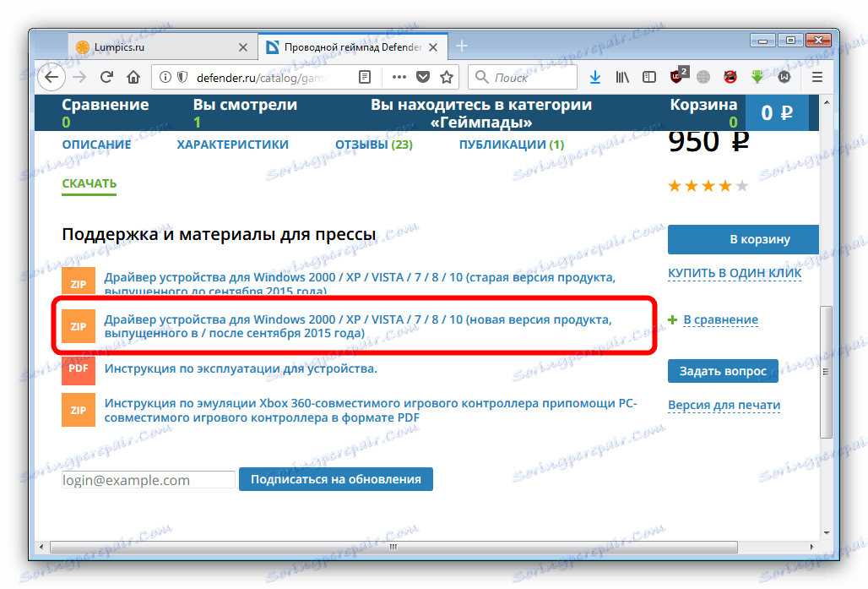Click the В корзину button

[743, 239]
